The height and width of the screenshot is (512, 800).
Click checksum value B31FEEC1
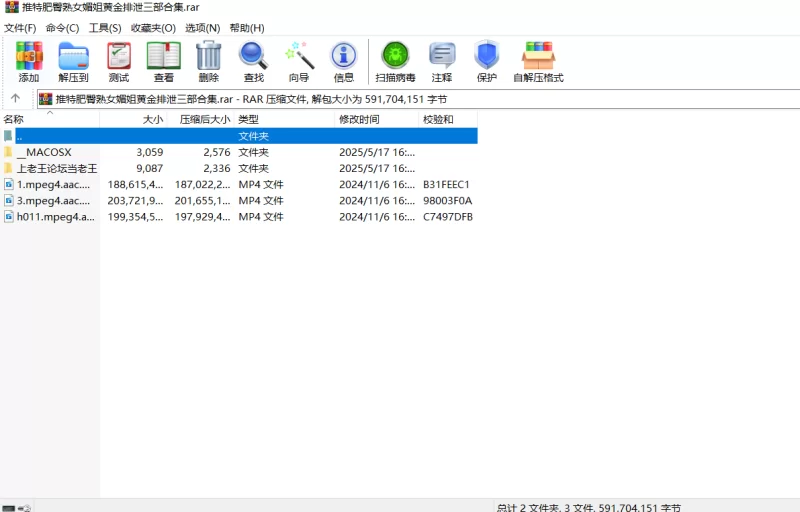(446, 185)
